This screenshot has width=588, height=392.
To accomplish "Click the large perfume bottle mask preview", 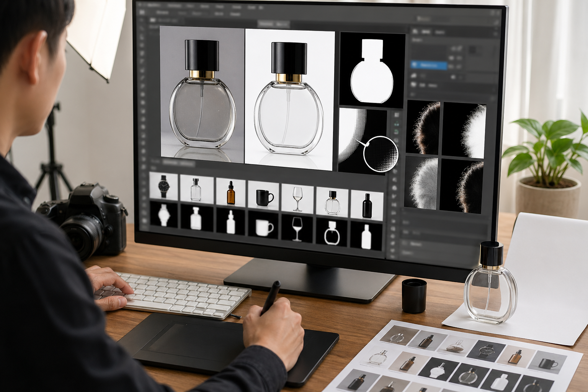I will (372, 70).
